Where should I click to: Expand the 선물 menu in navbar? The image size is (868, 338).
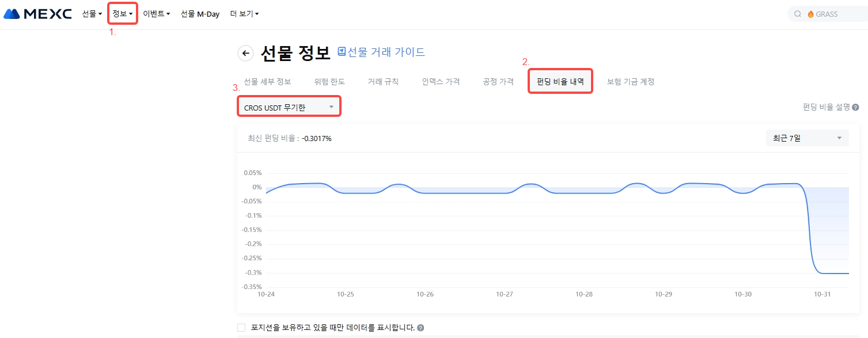coord(92,14)
